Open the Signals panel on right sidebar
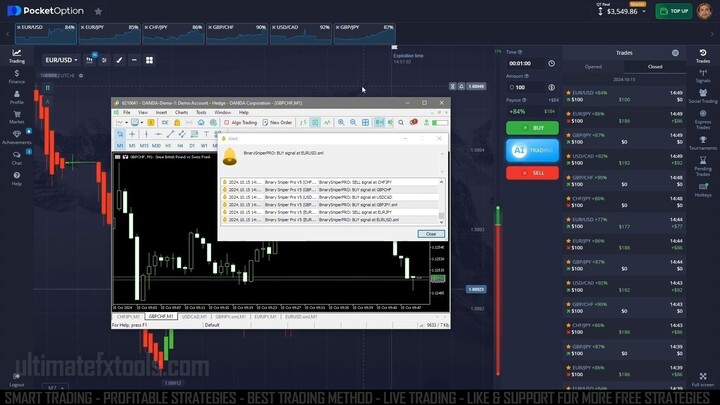The height and width of the screenshot is (405, 720). [703, 76]
